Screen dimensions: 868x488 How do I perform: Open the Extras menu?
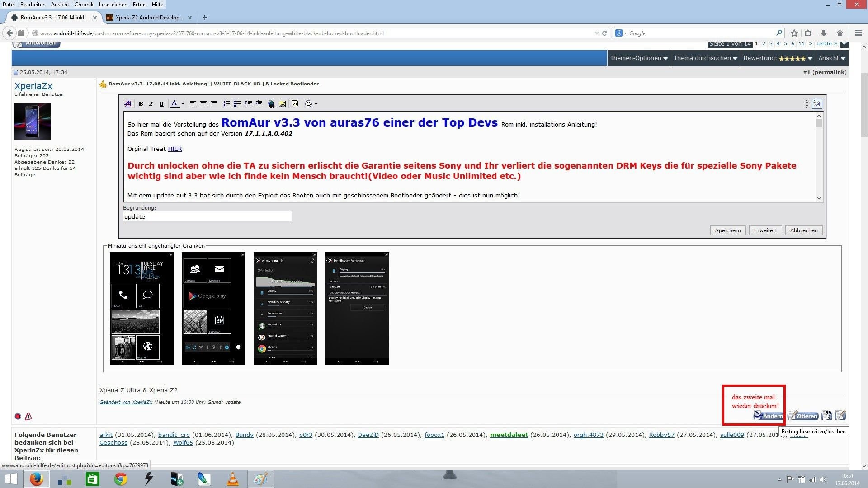pos(140,5)
